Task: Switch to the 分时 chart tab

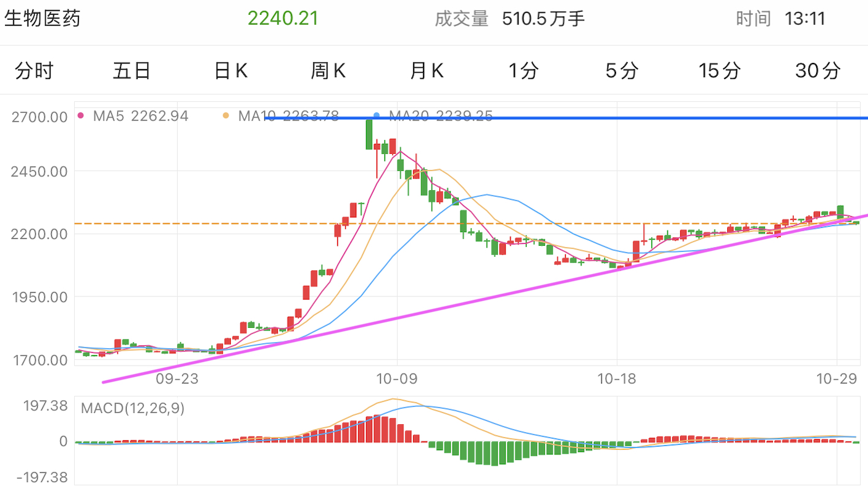Action: [34, 71]
